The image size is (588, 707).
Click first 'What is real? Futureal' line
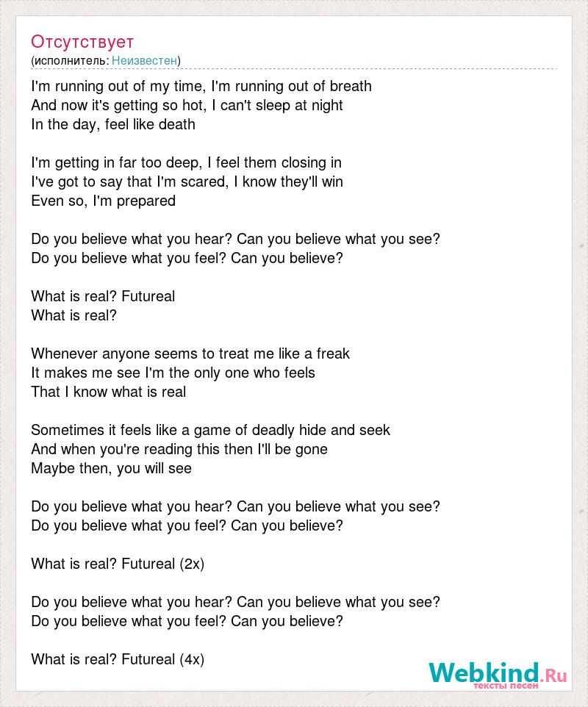point(103,296)
